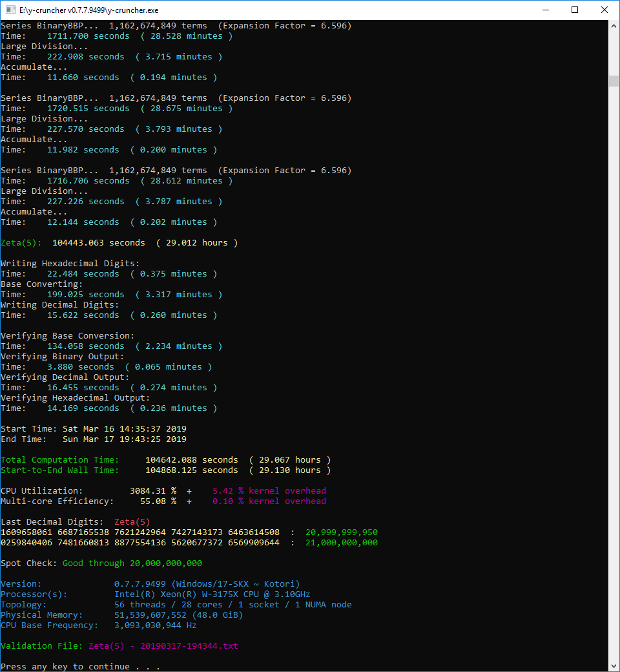This screenshot has height=672, width=620.
Task: Click the End Time date text
Action: (124, 439)
